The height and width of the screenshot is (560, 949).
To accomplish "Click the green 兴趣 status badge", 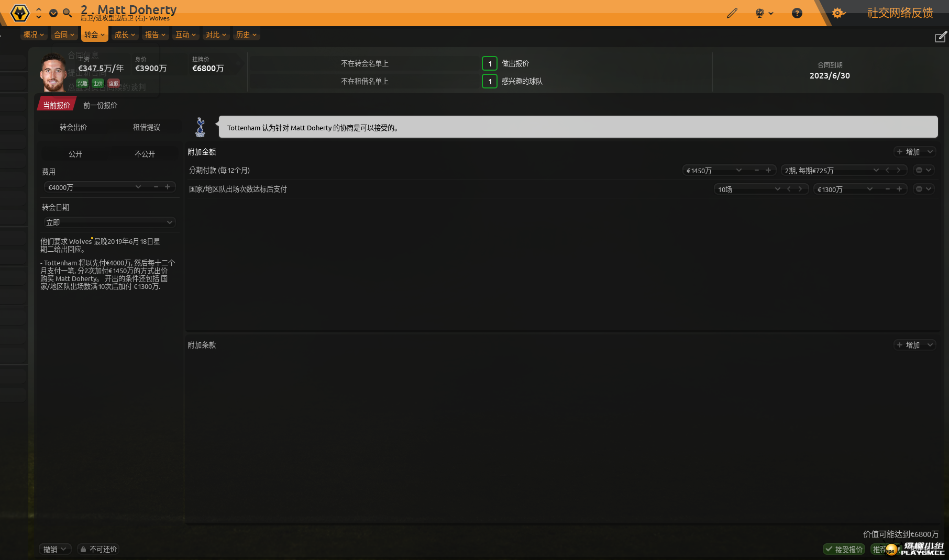I will [x=82, y=83].
